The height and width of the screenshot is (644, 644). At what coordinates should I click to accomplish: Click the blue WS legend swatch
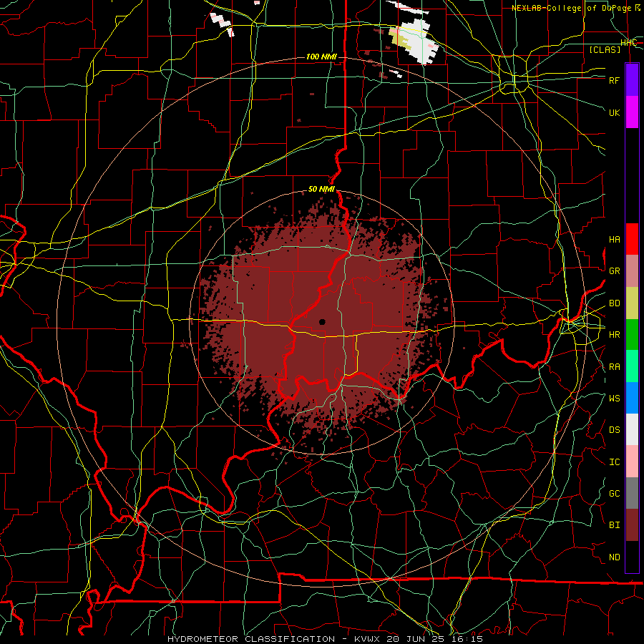click(632, 398)
